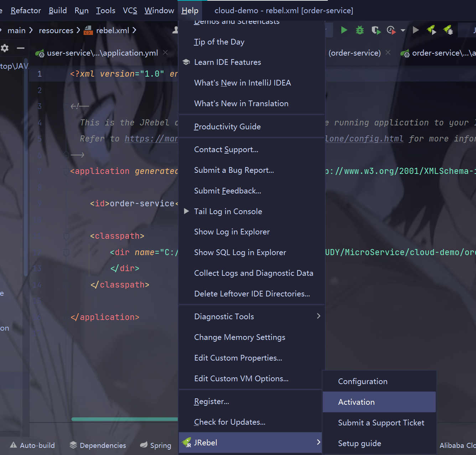Click the graduation cap icon beside Learn IDE Features

click(186, 62)
